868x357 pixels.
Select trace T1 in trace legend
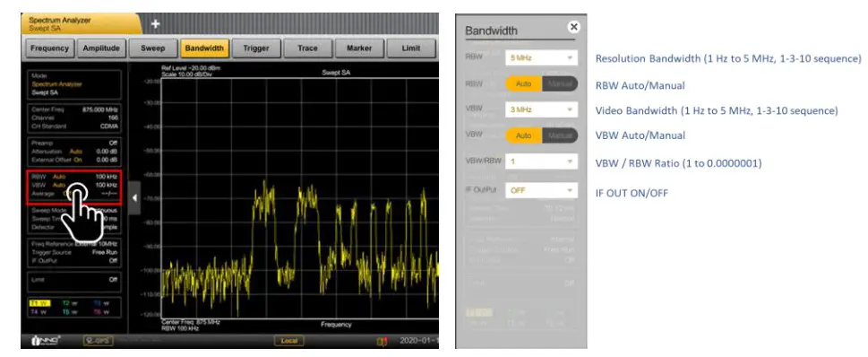[x=39, y=303]
